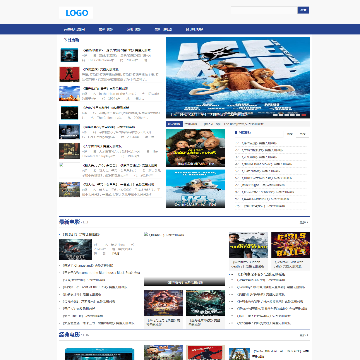
Task: Open the green-teal poster below the black caption bar
Action: click(205, 303)
